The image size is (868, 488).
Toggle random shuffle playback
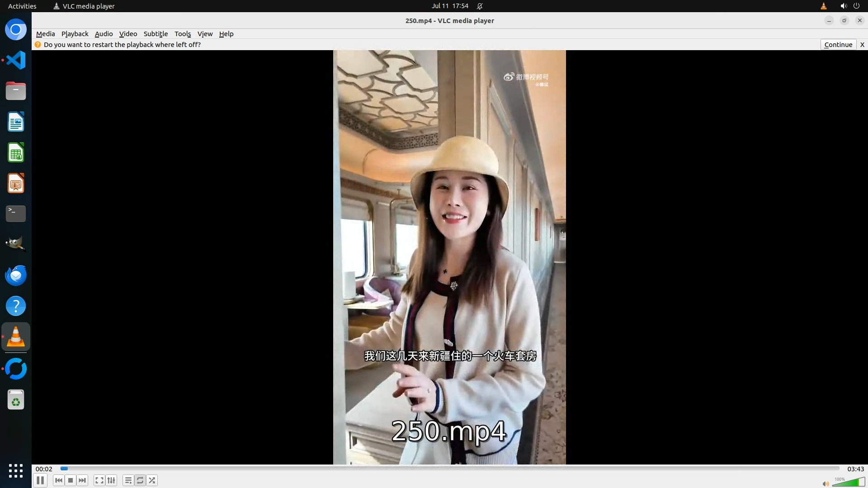point(152,480)
